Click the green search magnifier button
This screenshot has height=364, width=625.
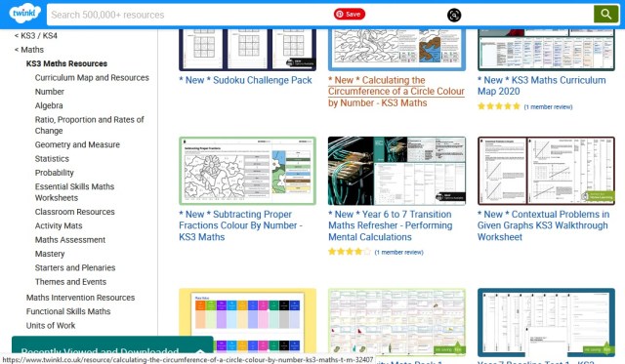[x=605, y=15]
